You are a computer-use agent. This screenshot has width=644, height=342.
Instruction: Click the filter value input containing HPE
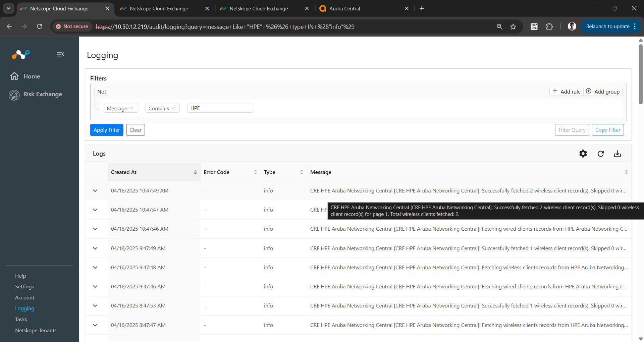pos(220,108)
